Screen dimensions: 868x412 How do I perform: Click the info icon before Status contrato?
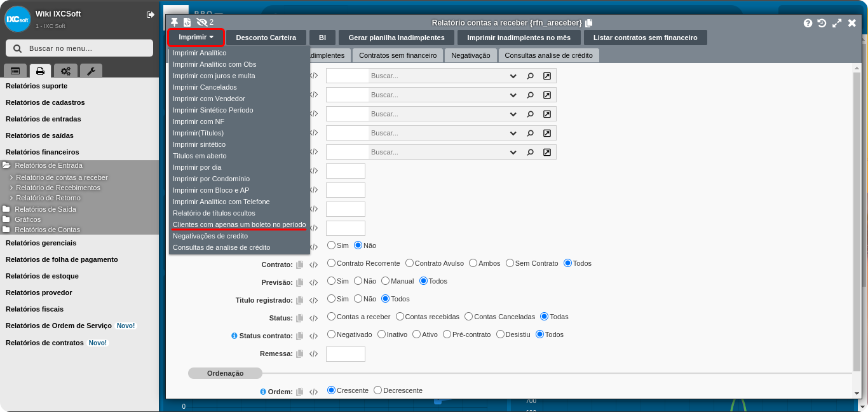(234, 336)
